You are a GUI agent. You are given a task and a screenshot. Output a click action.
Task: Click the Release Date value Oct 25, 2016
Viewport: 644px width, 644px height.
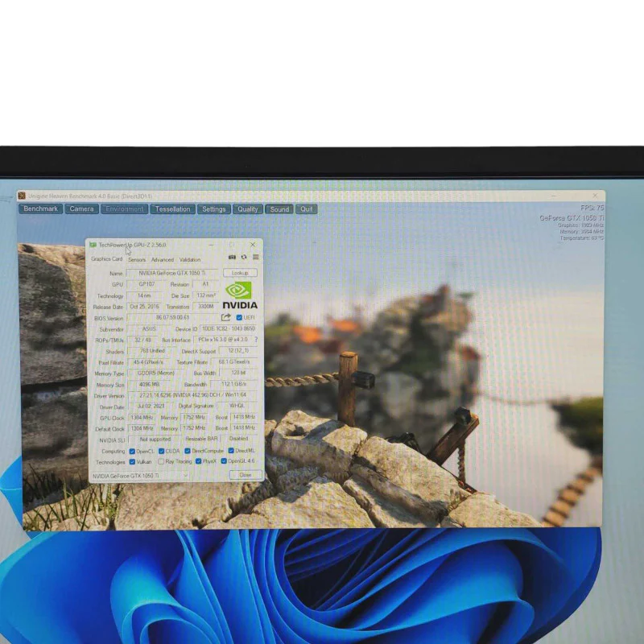tap(144, 307)
